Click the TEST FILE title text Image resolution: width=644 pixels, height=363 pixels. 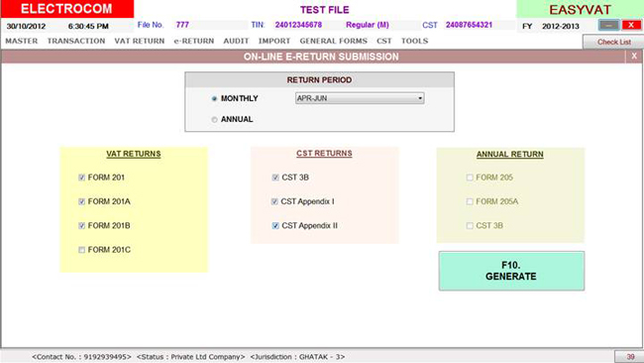tap(324, 10)
